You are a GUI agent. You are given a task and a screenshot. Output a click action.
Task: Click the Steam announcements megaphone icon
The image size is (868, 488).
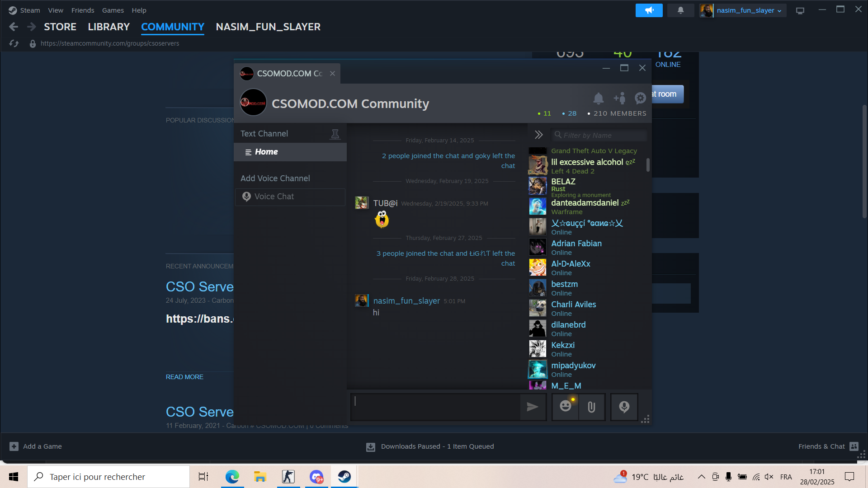[649, 10]
